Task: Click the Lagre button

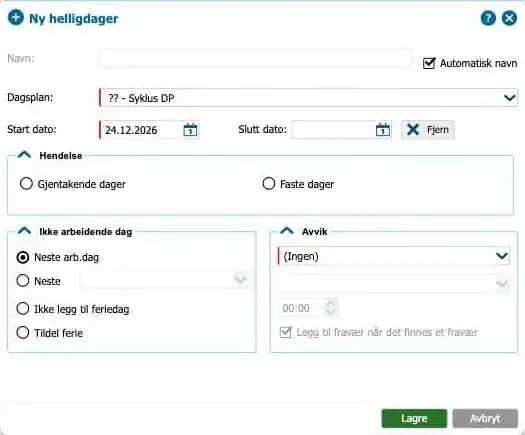Action: tap(414, 418)
